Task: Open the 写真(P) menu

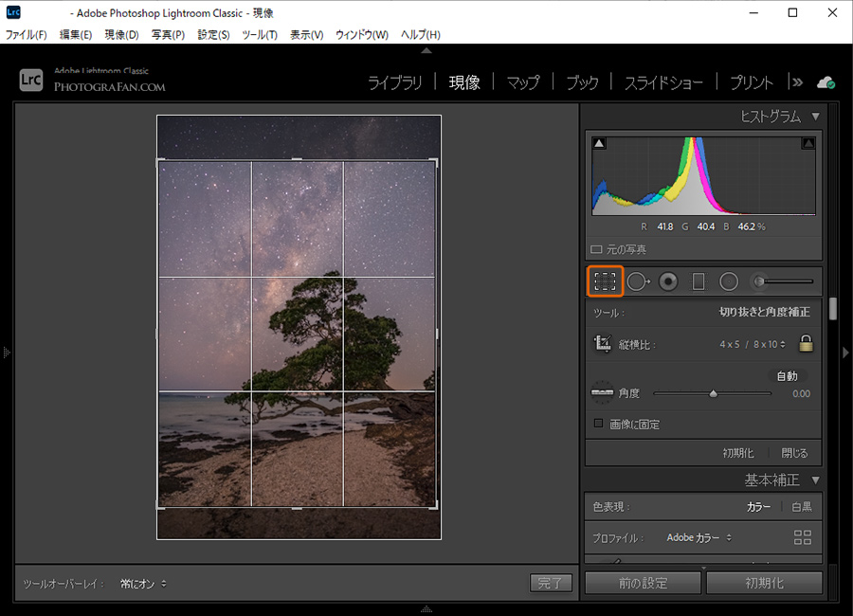Action: point(168,35)
